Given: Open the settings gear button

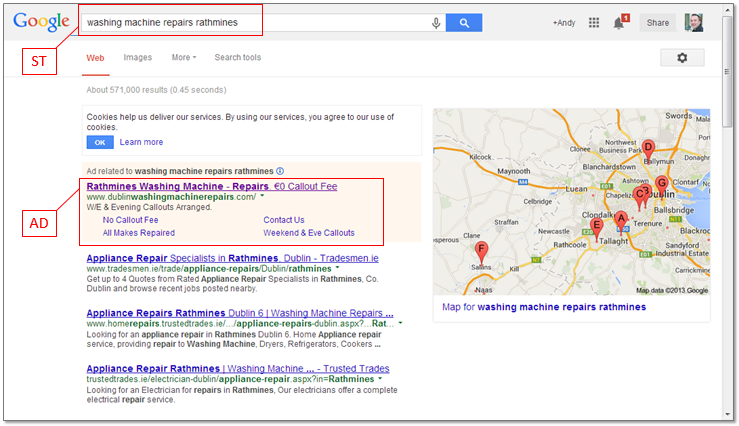Looking at the screenshot, I should (x=682, y=57).
